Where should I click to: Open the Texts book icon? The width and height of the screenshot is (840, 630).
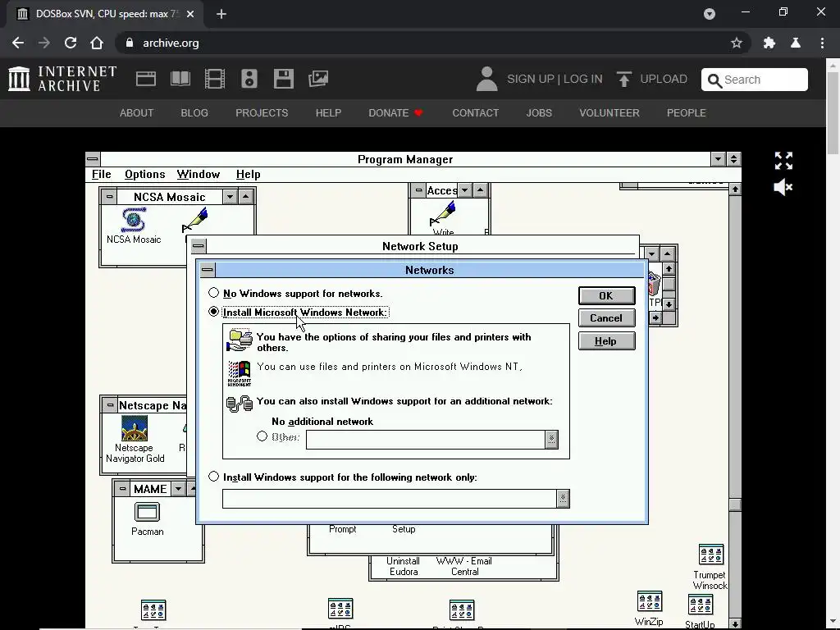click(180, 79)
